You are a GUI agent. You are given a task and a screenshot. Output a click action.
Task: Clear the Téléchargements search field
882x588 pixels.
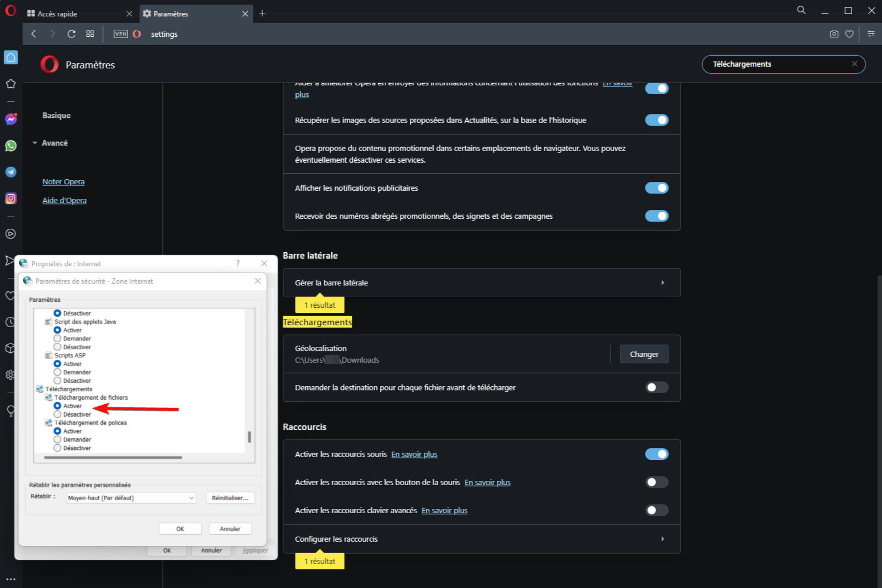[854, 64]
